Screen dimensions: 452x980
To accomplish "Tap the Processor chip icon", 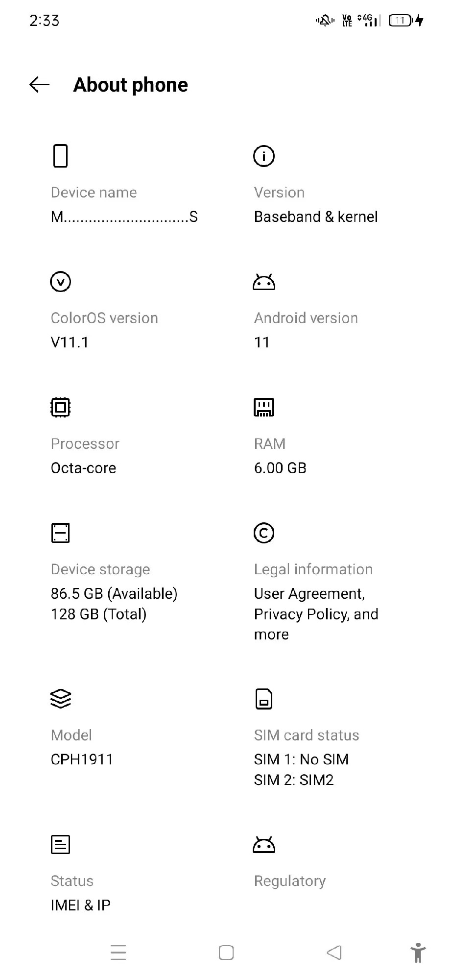I will point(60,407).
